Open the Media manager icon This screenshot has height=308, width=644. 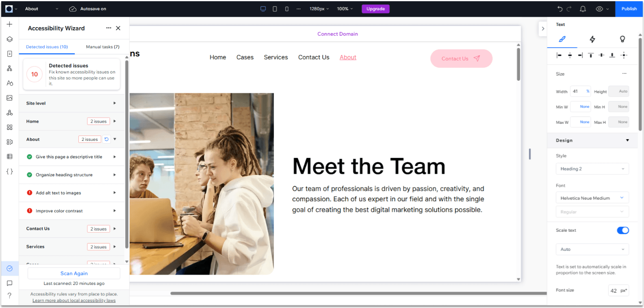pyautogui.click(x=9, y=98)
